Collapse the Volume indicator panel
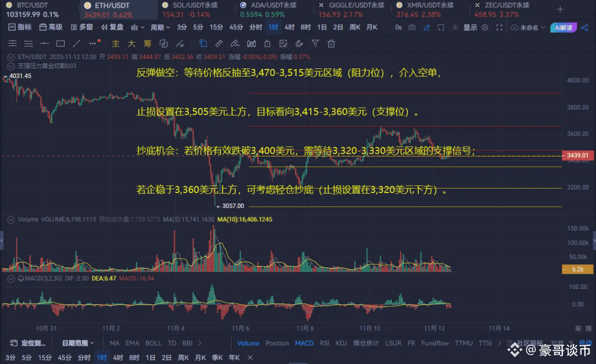 [x=10, y=220]
